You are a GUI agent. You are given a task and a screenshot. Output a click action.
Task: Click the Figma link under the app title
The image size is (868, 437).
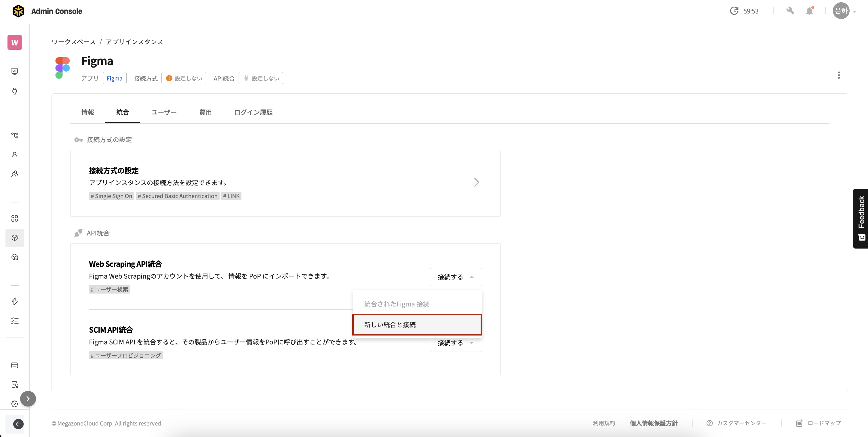115,78
